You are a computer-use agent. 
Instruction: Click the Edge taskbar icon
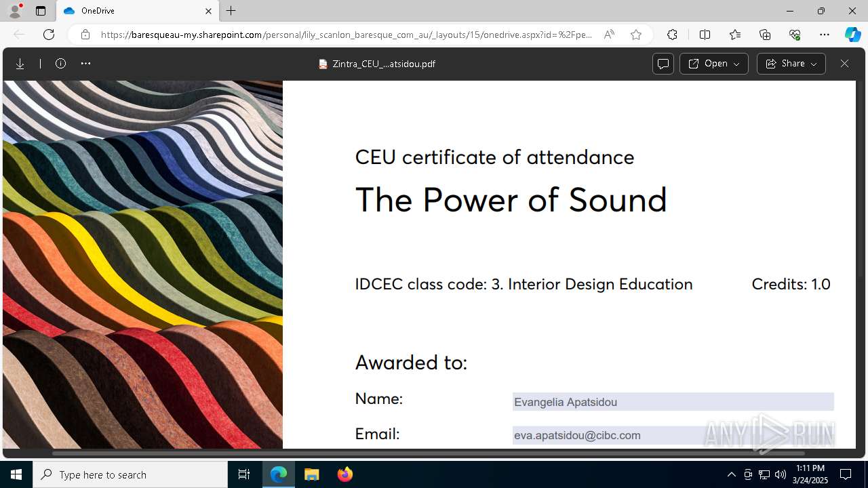pos(279,474)
